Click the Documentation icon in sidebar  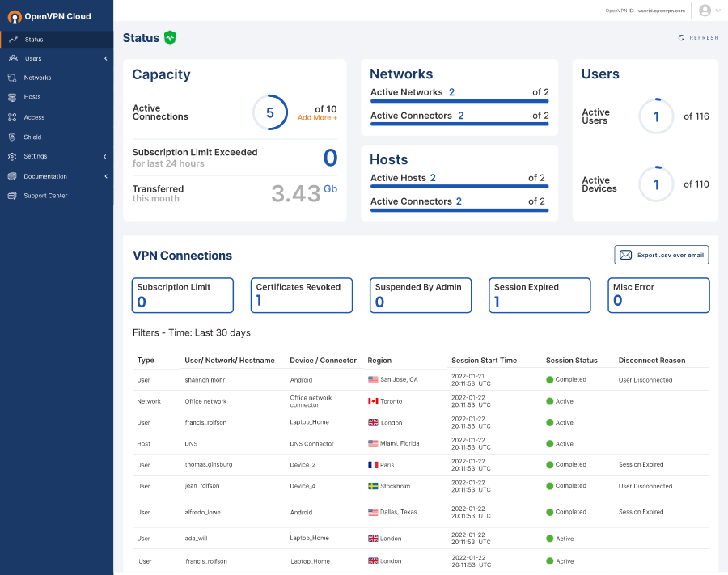[x=12, y=176]
